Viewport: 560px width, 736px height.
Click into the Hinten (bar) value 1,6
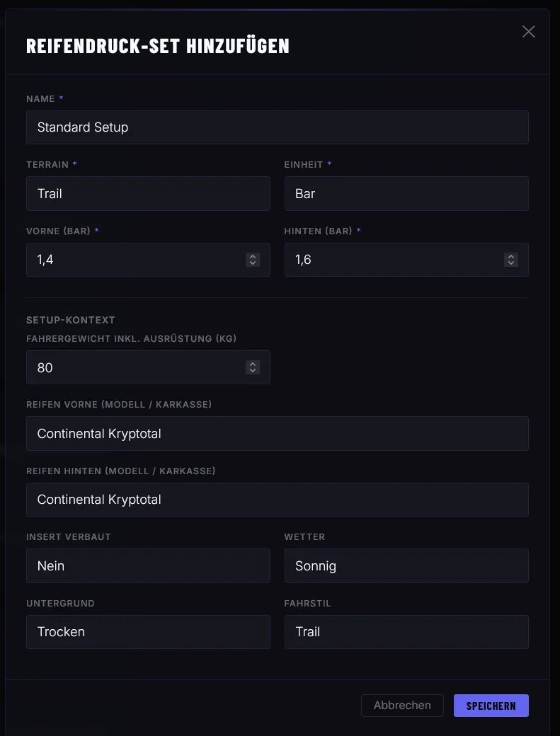click(x=393, y=260)
